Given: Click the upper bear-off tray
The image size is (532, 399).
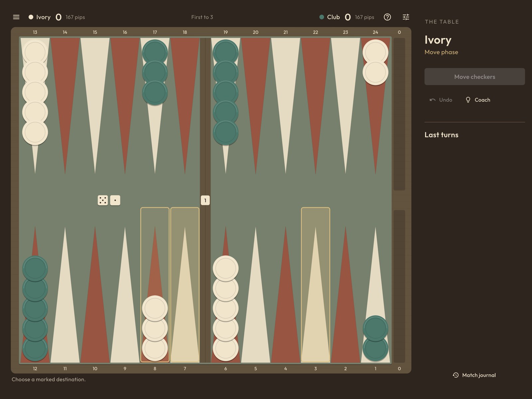Looking at the screenshot, I should 399,114.
